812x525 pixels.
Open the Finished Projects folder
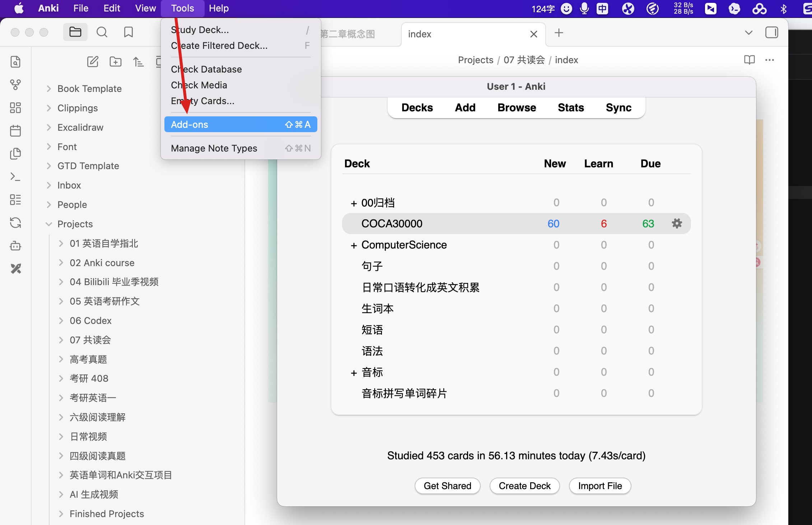coord(107,514)
